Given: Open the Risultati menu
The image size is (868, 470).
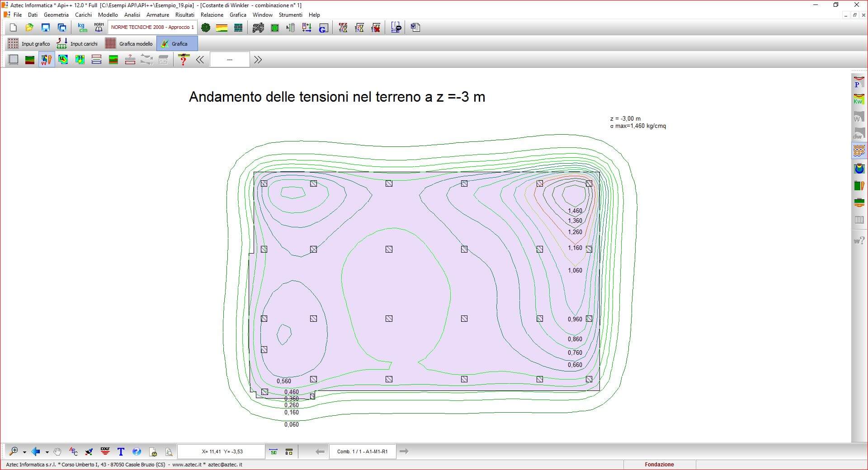Looking at the screenshot, I should point(184,15).
